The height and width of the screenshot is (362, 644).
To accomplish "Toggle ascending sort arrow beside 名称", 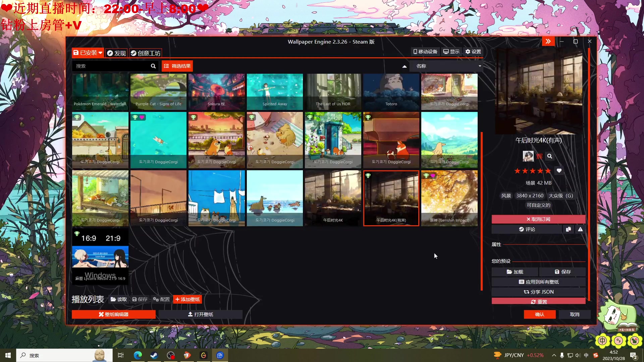I will pyautogui.click(x=405, y=66).
